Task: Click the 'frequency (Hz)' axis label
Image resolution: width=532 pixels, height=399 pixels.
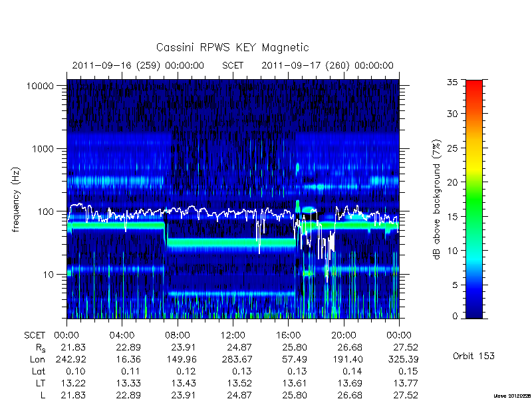Action: pos(16,200)
